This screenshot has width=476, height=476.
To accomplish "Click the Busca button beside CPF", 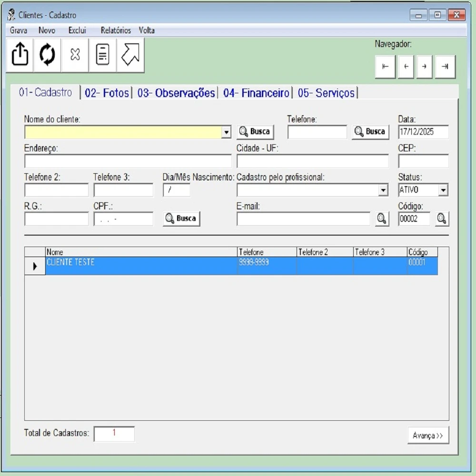I will coord(181,218).
